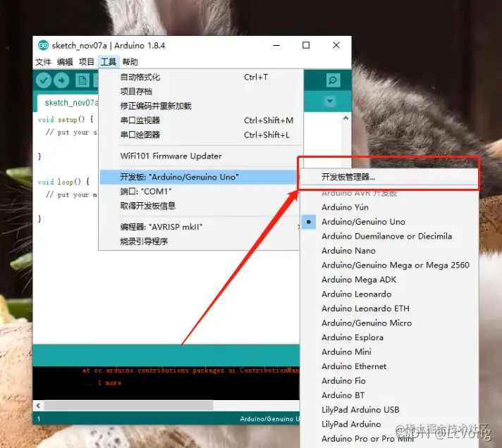Open the Serial Monitor magnifier icon
This screenshot has width=502, height=448.
click(333, 80)
